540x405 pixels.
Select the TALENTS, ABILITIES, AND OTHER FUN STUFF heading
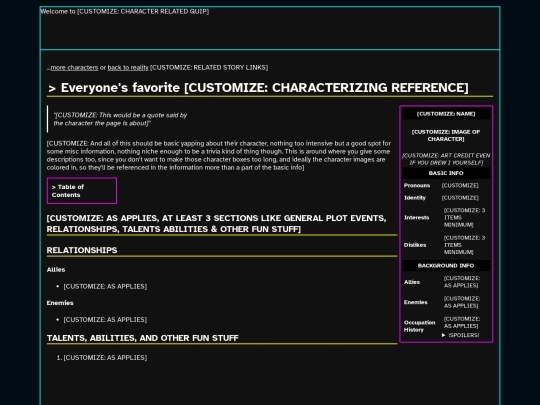(x=143, y=338)
